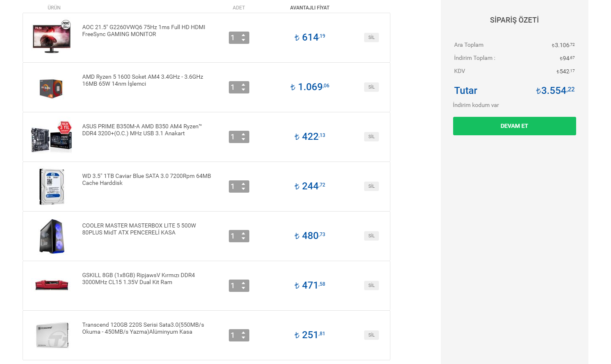
Task: Increase quantity of Cooler Master Masterbox case
Action: coord(244,233)
